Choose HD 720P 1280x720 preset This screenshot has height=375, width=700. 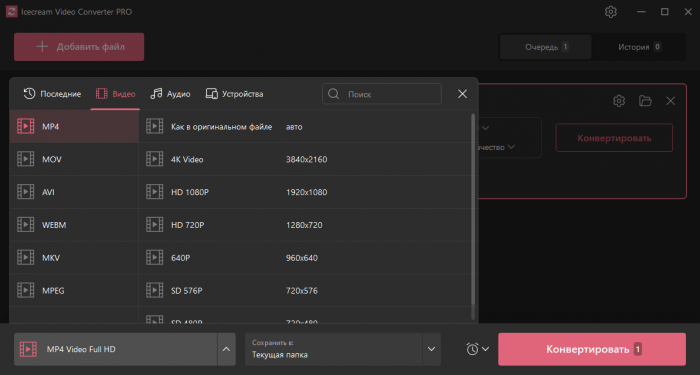(305, 225)
